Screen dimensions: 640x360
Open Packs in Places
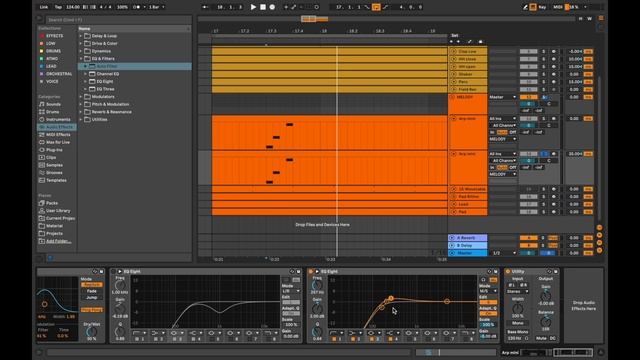coord(52,203)
